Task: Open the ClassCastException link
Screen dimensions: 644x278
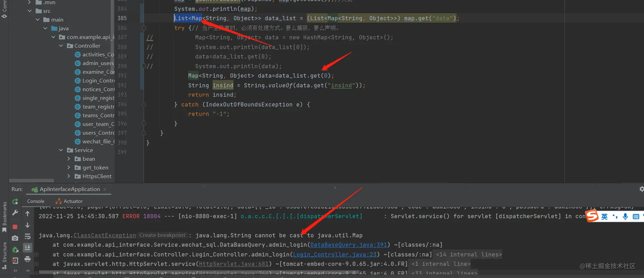Action: coord(105,236)
